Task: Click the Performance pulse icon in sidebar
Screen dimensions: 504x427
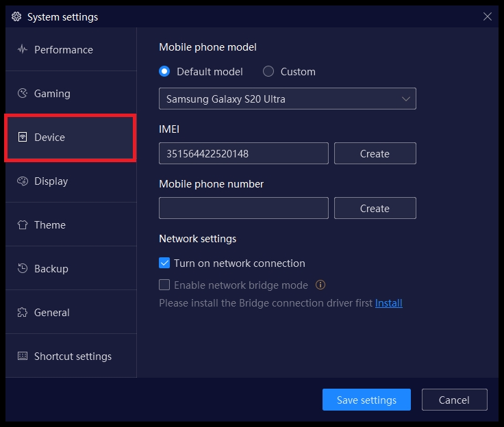Action: [x=23, y=50]
